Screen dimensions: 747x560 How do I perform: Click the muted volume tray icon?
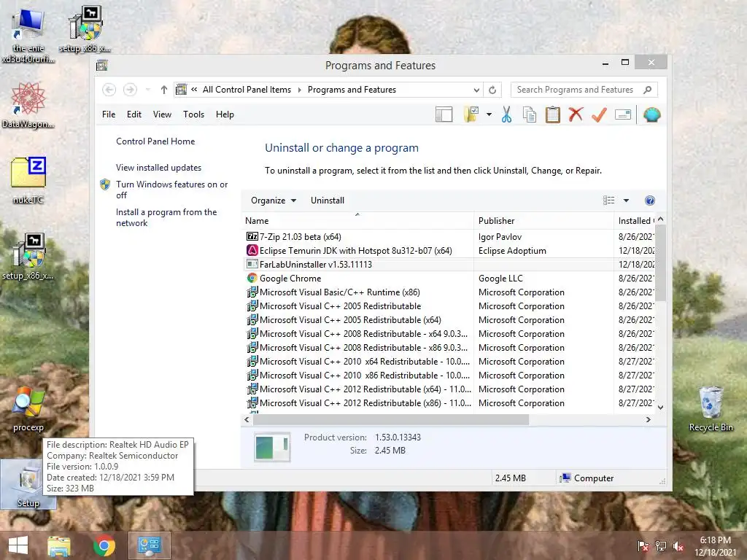click(678, 546)
